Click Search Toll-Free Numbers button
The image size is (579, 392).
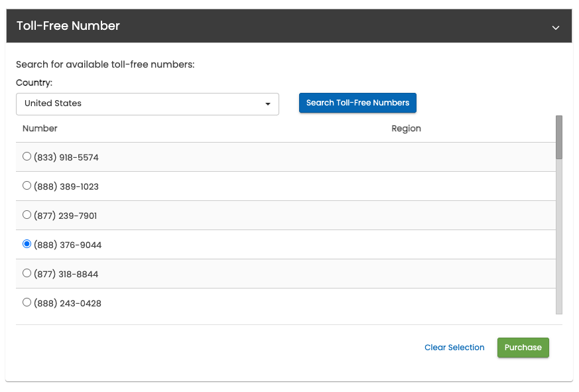(x=357, y=103)
